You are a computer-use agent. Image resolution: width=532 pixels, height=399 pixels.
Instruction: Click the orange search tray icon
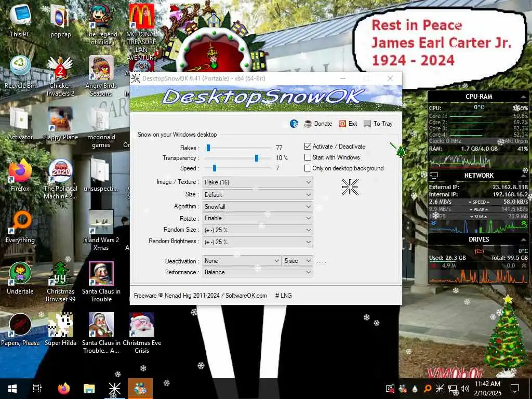428,389
